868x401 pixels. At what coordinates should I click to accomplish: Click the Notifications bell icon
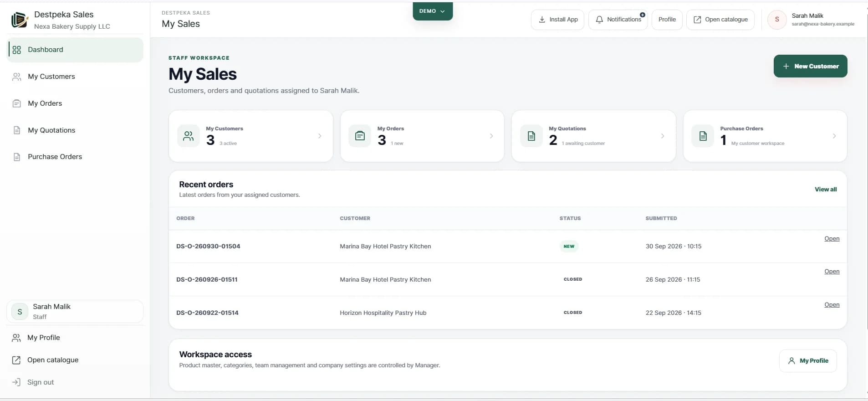click(599, 20)
